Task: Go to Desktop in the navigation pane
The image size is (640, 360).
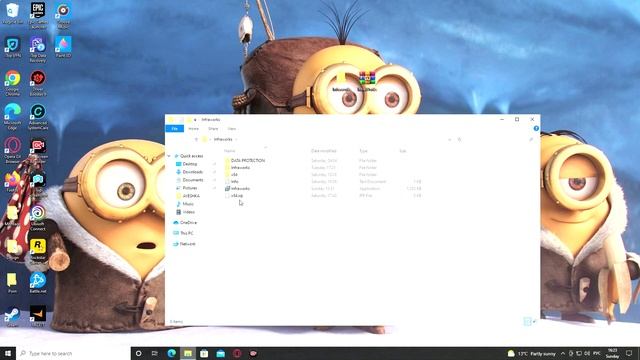Action: [189, 164]
